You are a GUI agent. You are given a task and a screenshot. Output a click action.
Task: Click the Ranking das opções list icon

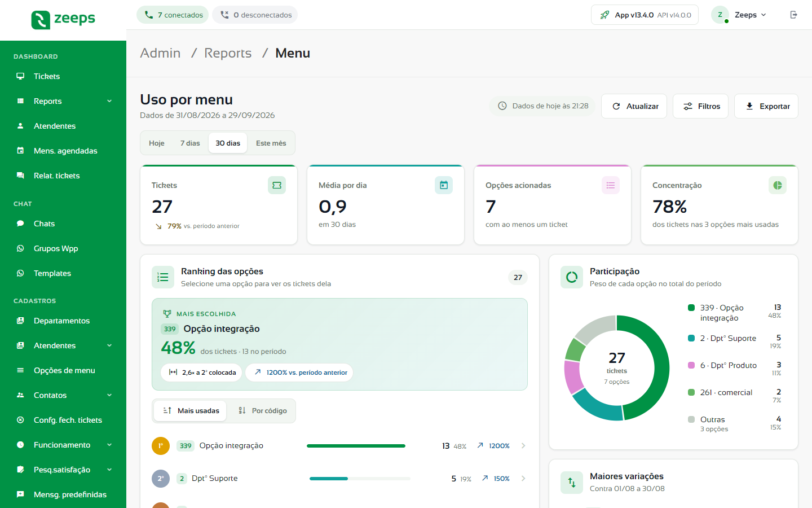point(163,277)
